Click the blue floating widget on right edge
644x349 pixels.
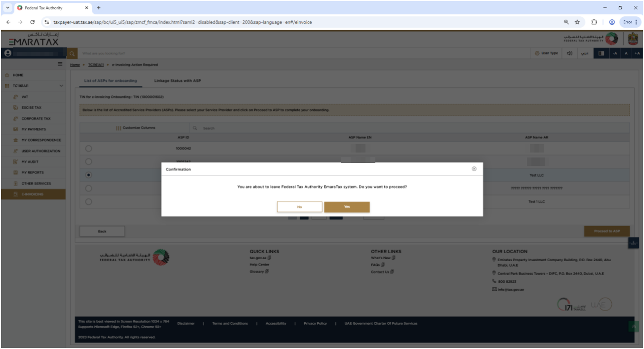point(634,243)
